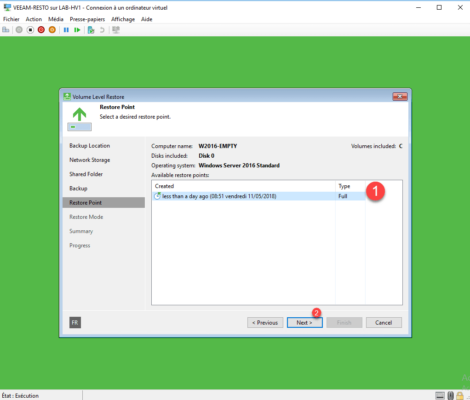Click the red Shut Down toolbar icon
This screenshot has height=400, width=470.
(41, 30)
